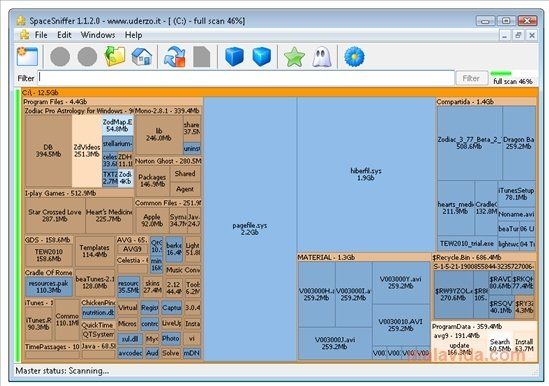Image resolution: width=549 pixels, height=386 pixels.
Task: Click the New view window icon
Action: (x=27, y=56)
